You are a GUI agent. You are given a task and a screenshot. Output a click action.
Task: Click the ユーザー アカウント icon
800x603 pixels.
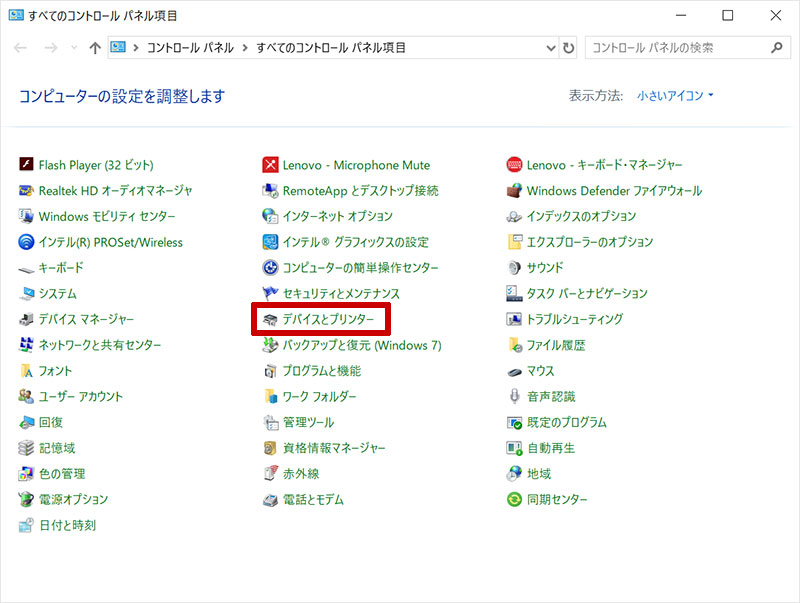point(26,396)
